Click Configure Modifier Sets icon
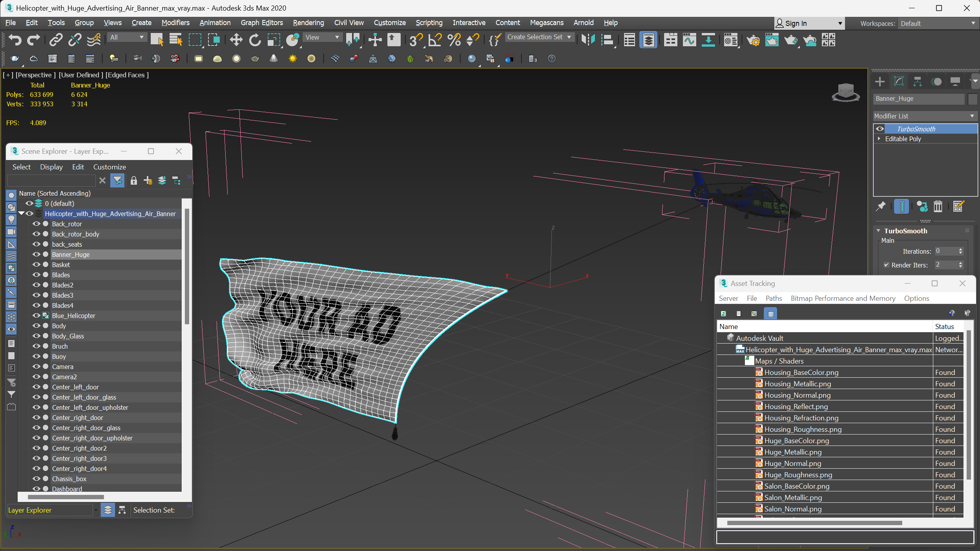Screen dimensions: 980x551 pyautogui.click(x=958, y=206)
